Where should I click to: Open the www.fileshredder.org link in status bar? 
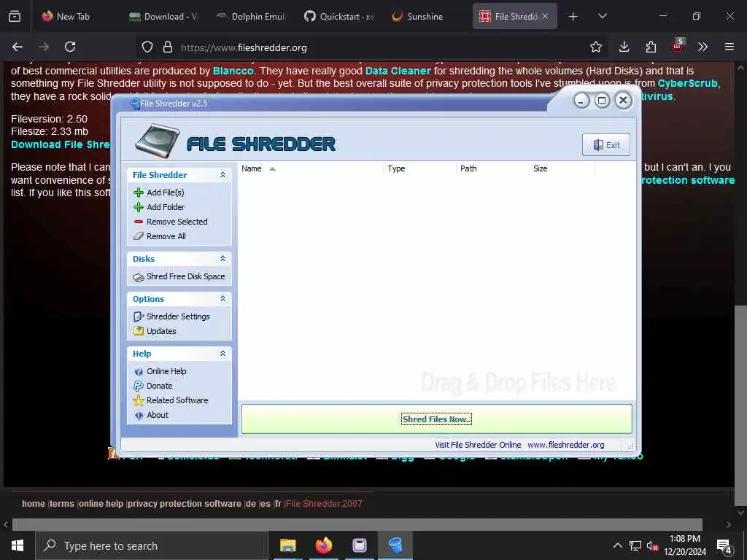point(566,445)
